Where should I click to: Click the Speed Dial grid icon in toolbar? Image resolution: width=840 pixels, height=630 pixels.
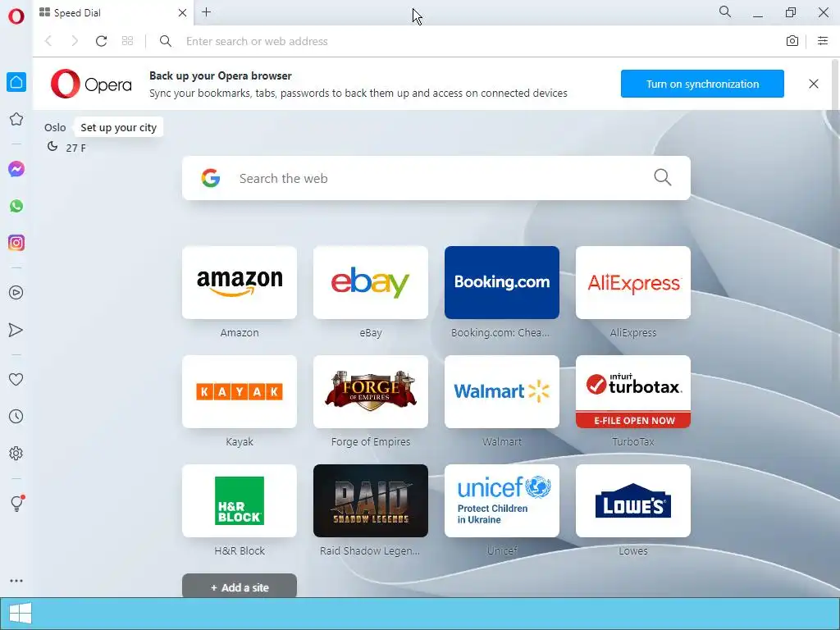pyautogui.click(x=127, y=41)
